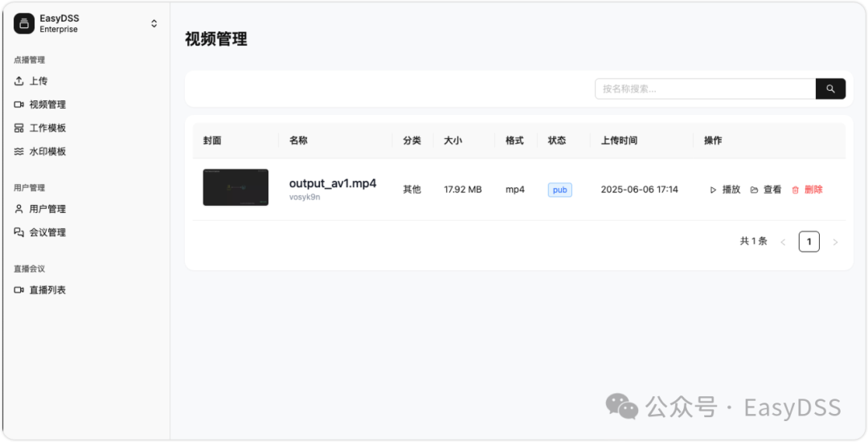Open 工作模板 in the sidebar
The height and width of the screenshot is (442, 868).
click(x=40, y=128)
